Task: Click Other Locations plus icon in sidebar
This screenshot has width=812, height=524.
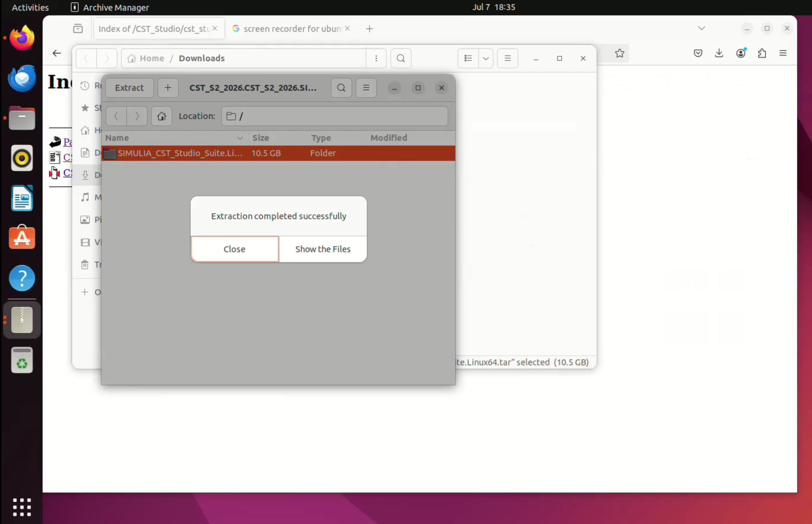Action: (85, 292)
